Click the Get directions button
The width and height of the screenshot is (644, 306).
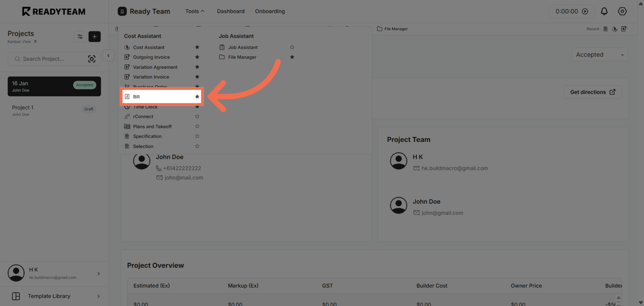[x=592, y=92]
